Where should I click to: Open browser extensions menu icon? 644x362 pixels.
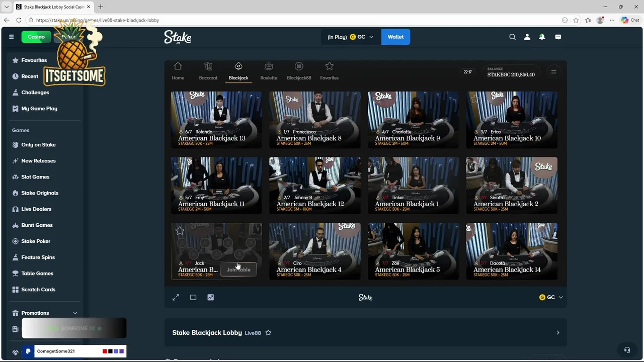click(565, 20)
